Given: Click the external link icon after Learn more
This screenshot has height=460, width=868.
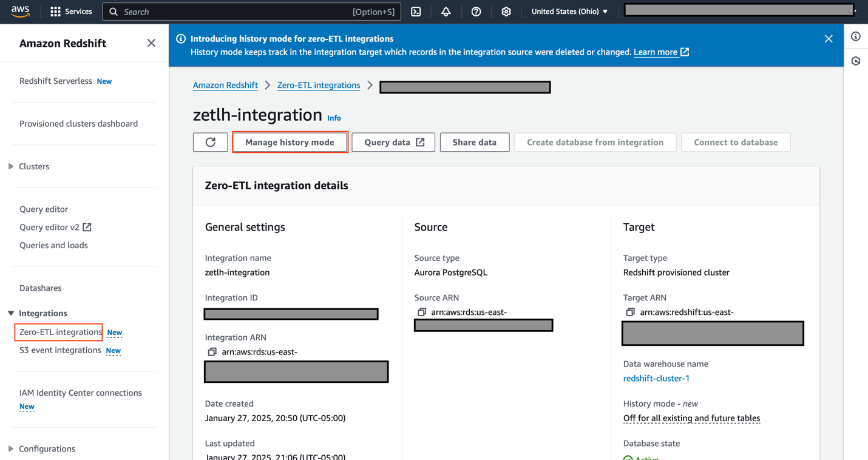Looking at the screenshot, I should (x=685, y=52).
